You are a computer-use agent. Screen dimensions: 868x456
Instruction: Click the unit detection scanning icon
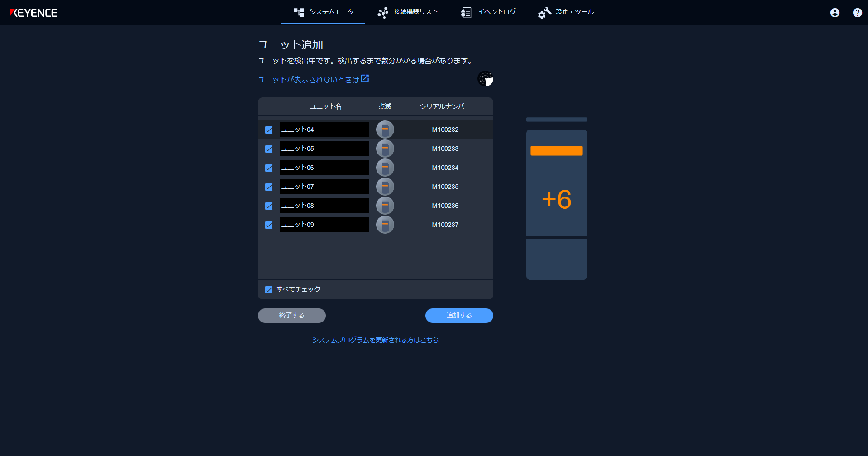tap(485, 79)
